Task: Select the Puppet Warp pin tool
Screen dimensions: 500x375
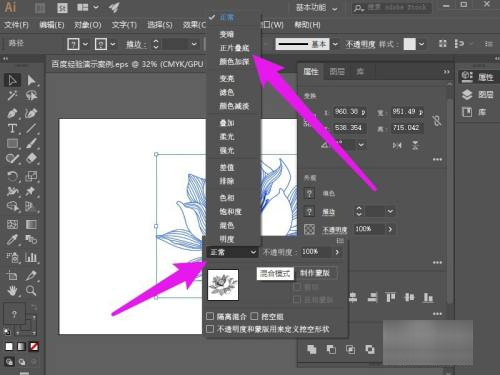Action: pyautogui.click(x=31, y=191)
